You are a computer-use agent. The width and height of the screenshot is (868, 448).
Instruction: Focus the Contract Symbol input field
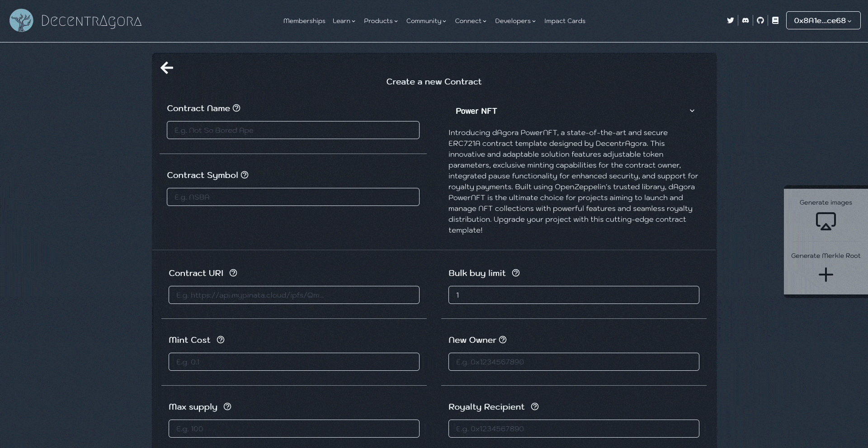[293, 197]
